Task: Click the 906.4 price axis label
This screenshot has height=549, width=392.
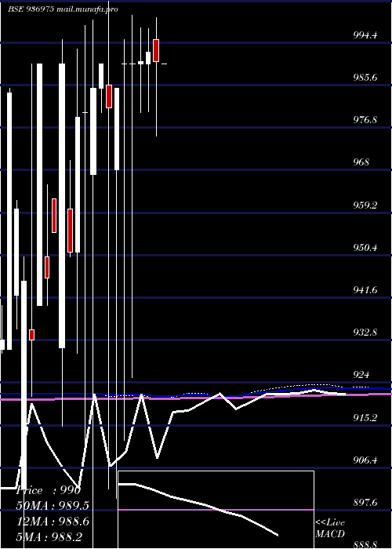Action: (365, 460)
